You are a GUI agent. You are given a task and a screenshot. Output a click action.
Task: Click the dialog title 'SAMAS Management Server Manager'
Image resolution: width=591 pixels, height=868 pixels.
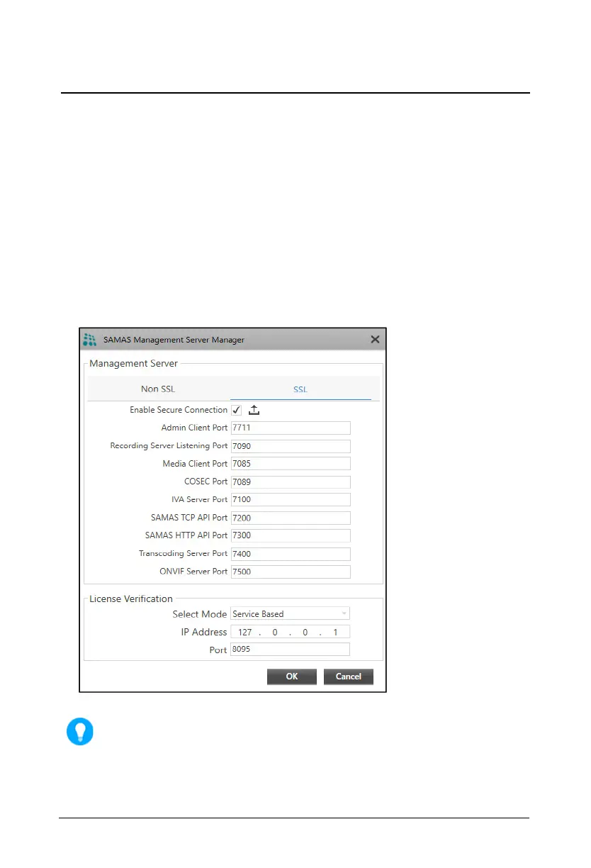(174, 340)
